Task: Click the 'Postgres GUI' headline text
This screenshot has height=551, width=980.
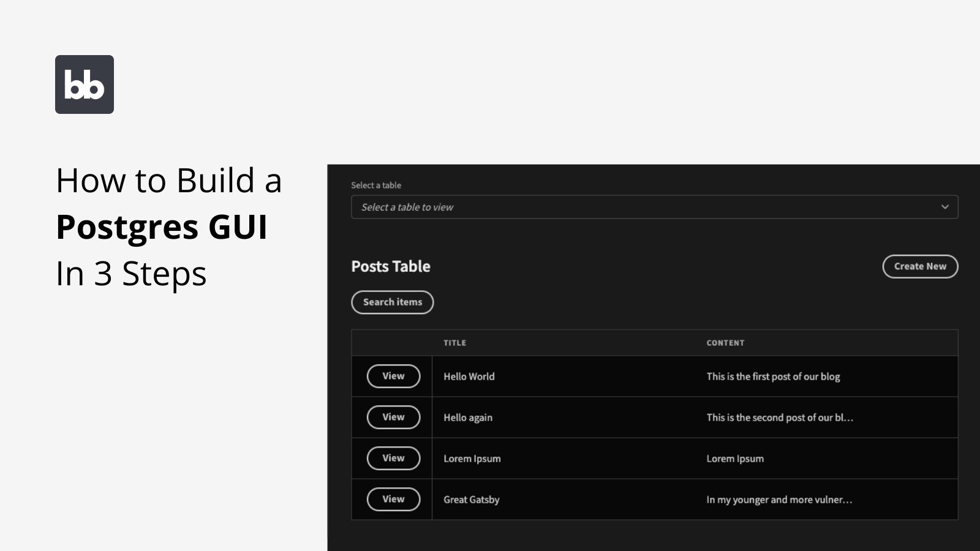Action: coord(162,227)
